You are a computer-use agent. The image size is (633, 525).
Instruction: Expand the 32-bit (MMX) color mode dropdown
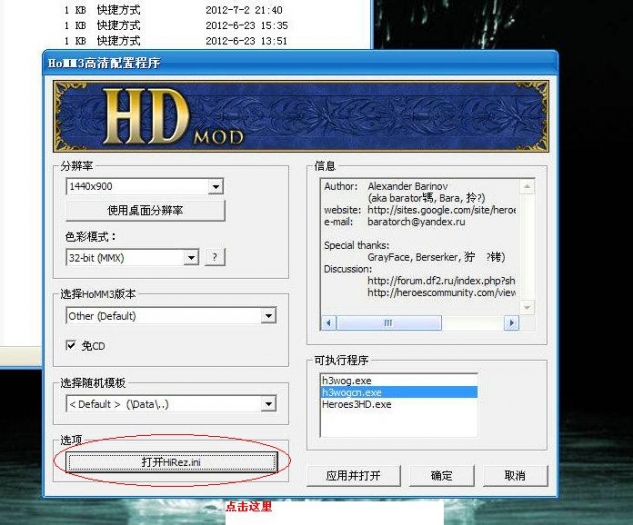(132, 257)
